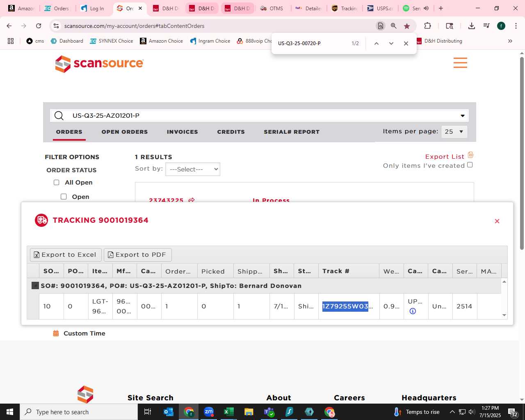Click the Export List link
This screenshot has height=420, width=525.
(445, 157)
